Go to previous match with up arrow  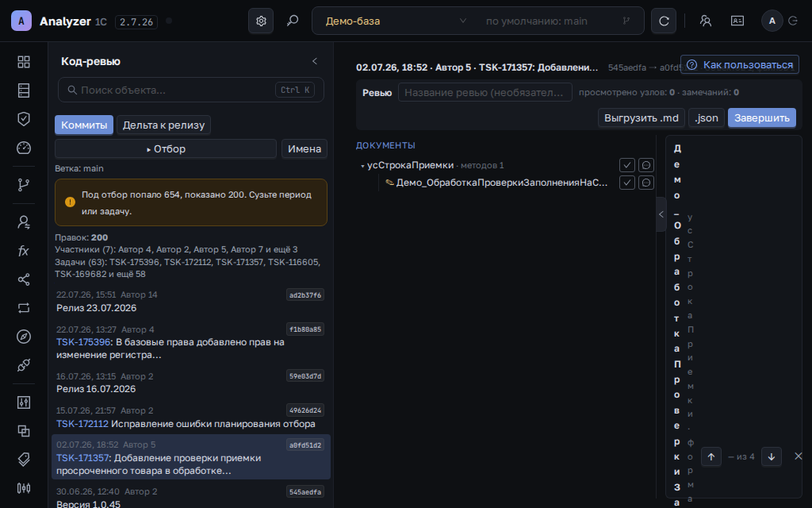[x=711, y=456]
